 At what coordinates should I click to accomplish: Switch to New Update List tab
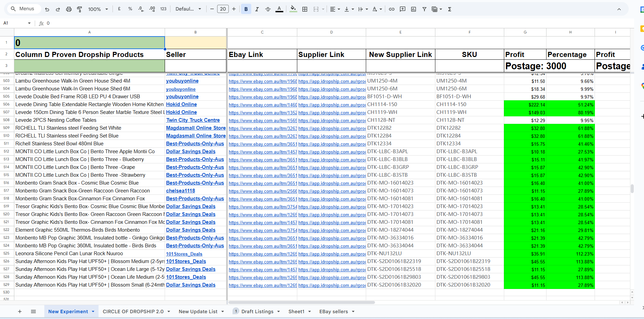pyautogui.click(x=198, y=311)
